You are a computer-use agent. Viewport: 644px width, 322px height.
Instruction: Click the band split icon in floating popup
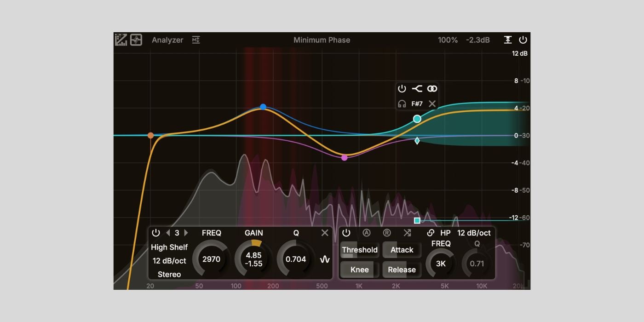tap(417, 88)
